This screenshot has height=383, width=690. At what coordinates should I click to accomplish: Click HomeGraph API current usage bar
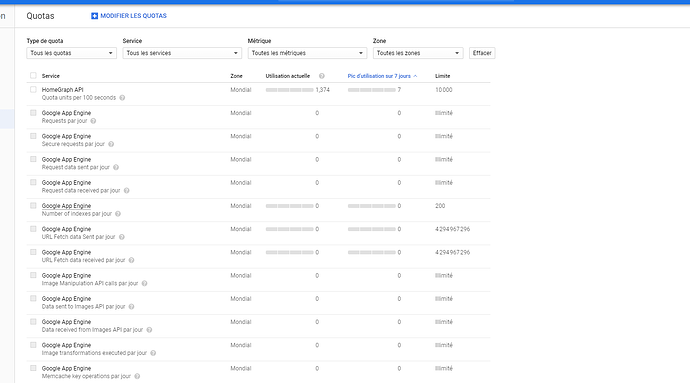pos(290,90)
